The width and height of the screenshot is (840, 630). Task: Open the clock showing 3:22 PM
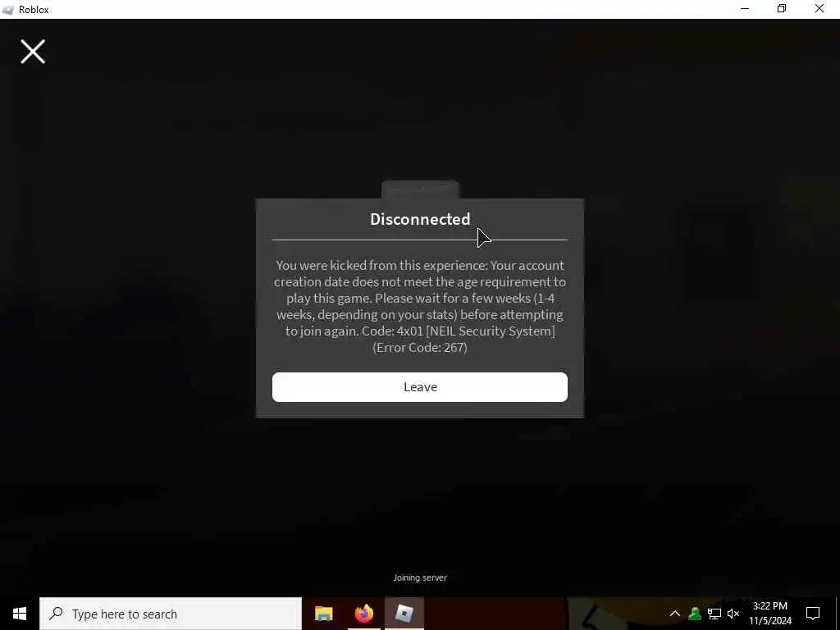[769, 606]
